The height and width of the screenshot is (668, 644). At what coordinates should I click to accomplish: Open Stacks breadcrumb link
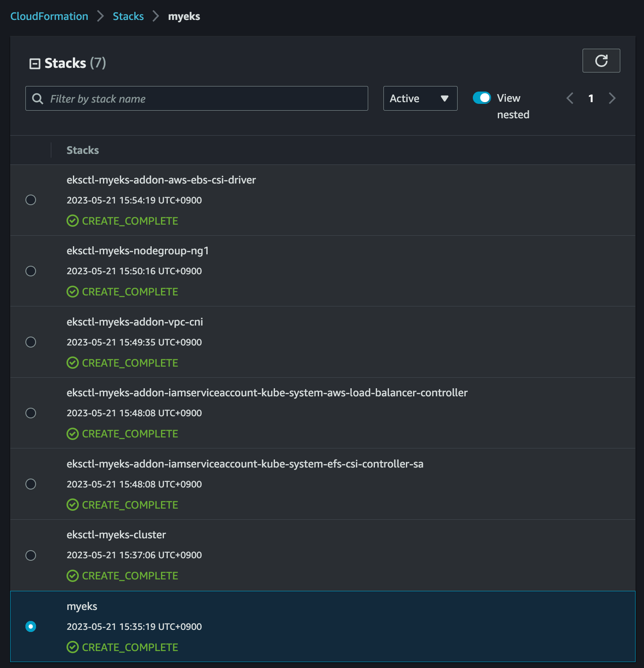point(128,16)
